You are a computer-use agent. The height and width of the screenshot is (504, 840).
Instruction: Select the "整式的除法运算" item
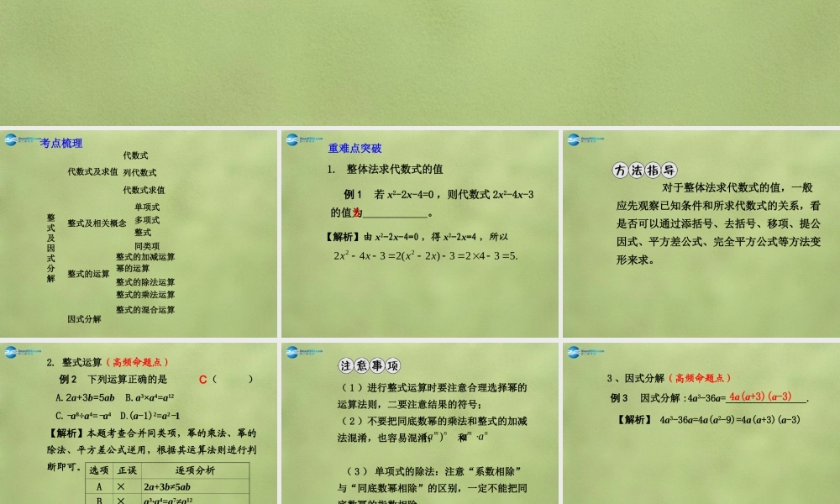[x=145, y=281]
